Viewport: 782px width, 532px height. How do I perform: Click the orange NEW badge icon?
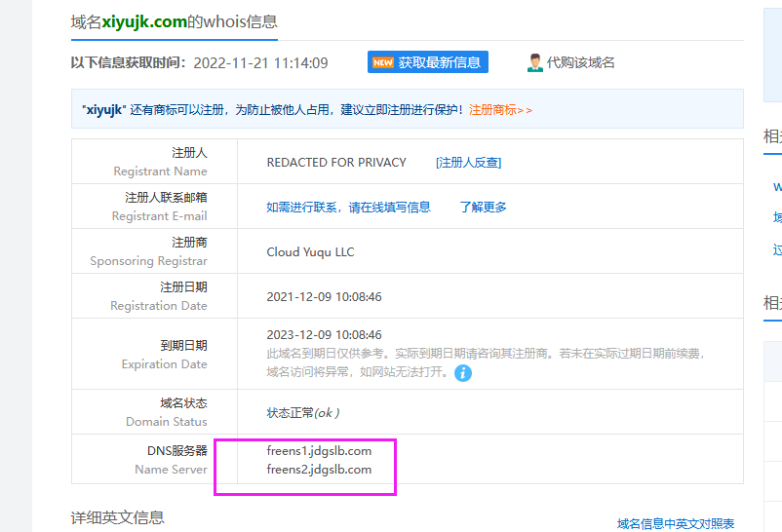pos(383,62)
